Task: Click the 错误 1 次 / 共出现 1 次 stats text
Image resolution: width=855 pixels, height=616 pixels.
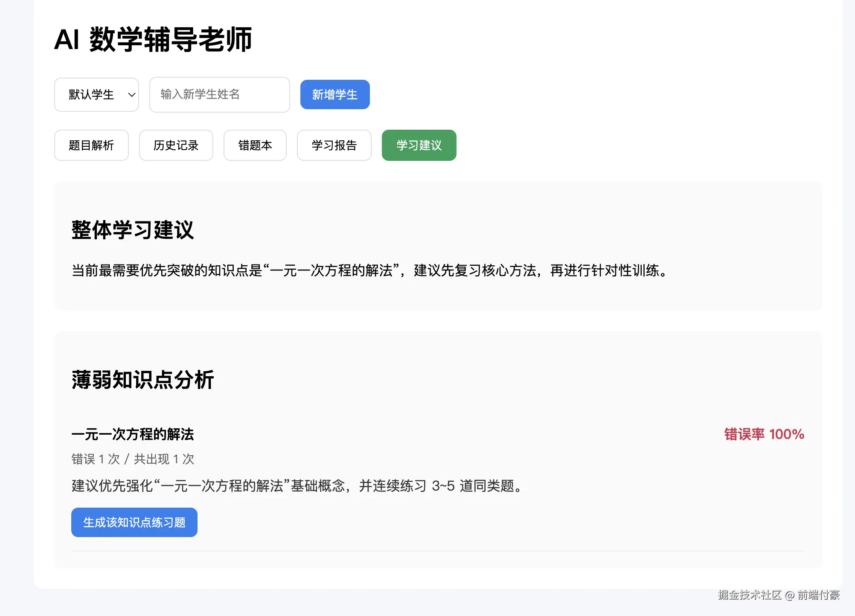Action: (x=133, y=459)
